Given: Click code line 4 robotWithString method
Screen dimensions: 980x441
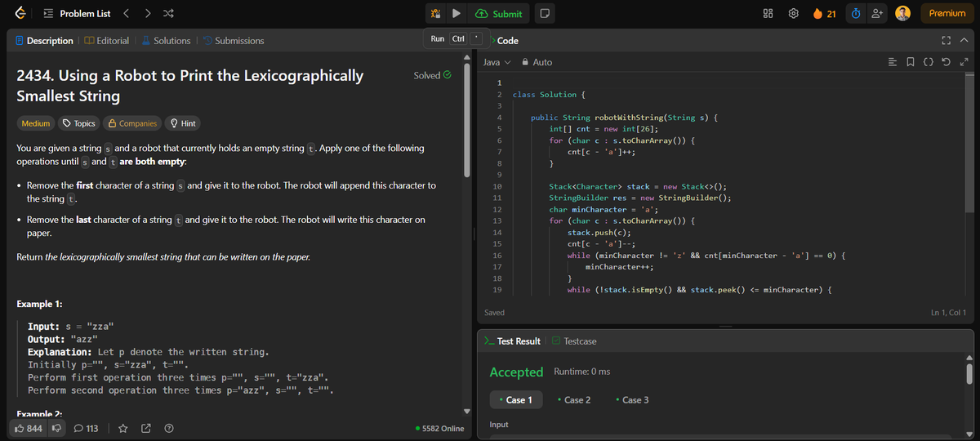Looking at the screenshot, I should click(x=624, y=118).
